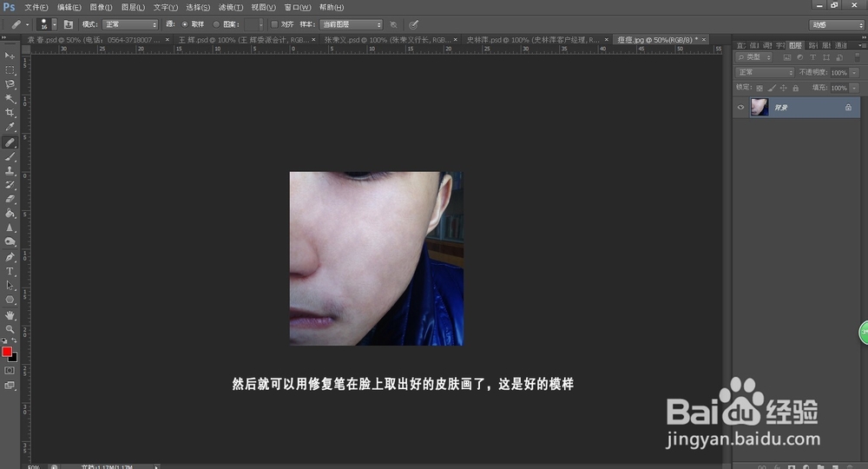Open the 图像 menu
The height and width of the screenshot is (469, 868).
pyautogui.click(x=101, y=7)
